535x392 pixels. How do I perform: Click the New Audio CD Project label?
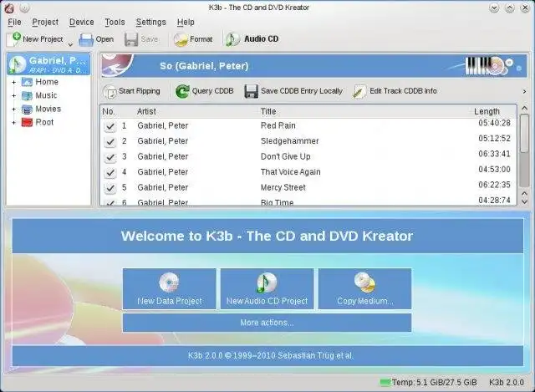(x=267, y=301)
